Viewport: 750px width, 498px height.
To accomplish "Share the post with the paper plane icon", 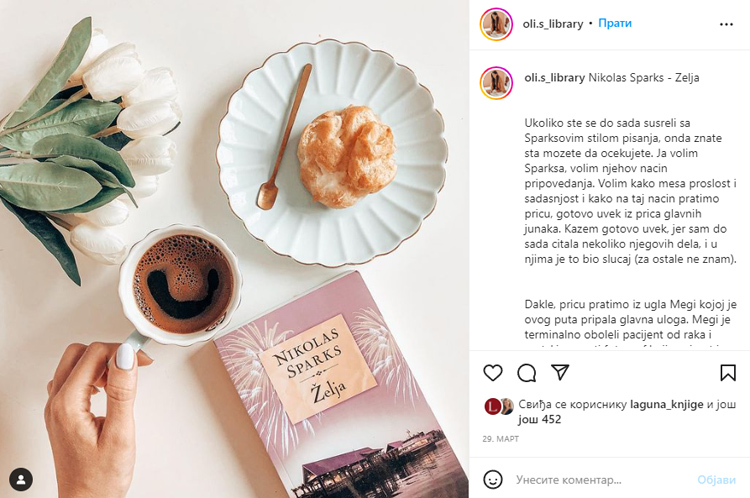I will click(x=560, y=372).
